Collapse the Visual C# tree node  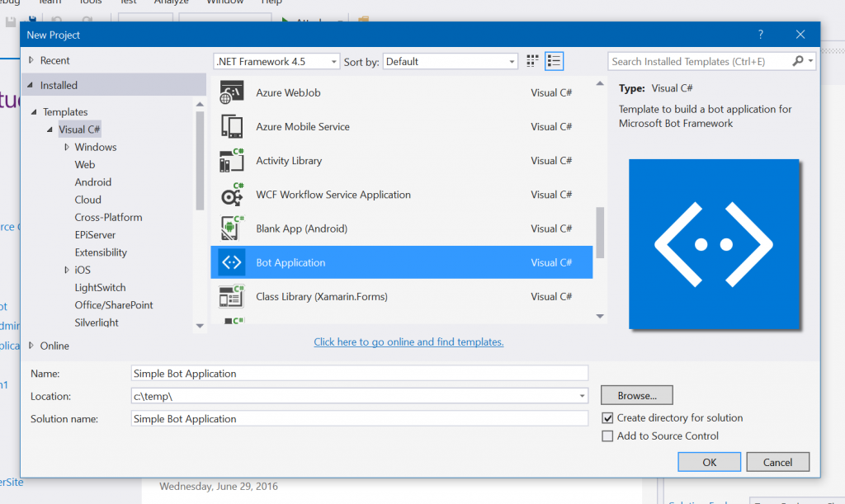[x=50, y=130]
